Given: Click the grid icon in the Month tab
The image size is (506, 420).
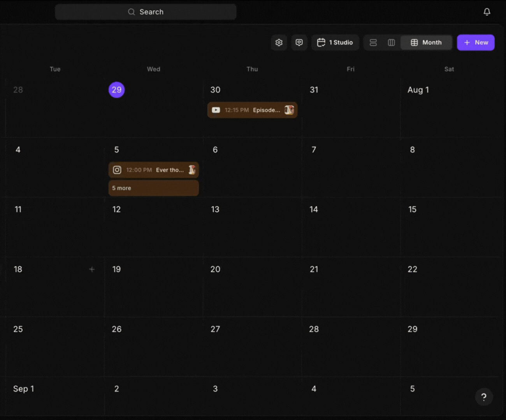Looking at the screenshot, I should point(414,42).
